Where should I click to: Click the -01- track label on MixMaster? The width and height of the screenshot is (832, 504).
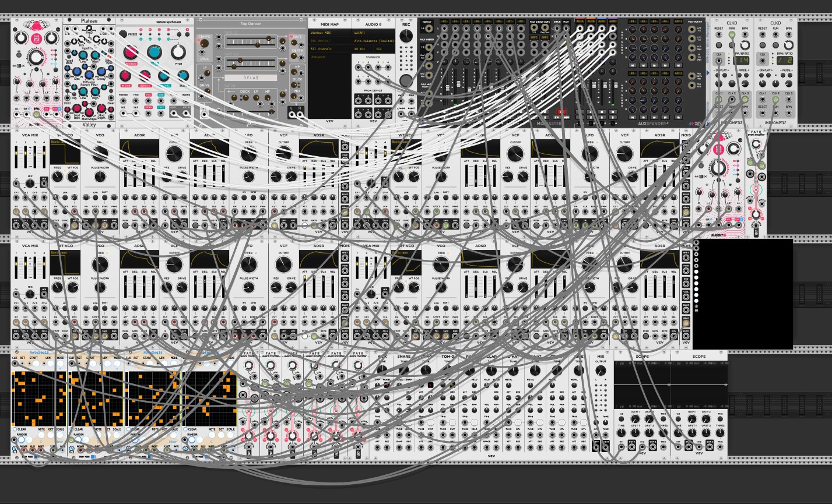[x=445, y=22]
